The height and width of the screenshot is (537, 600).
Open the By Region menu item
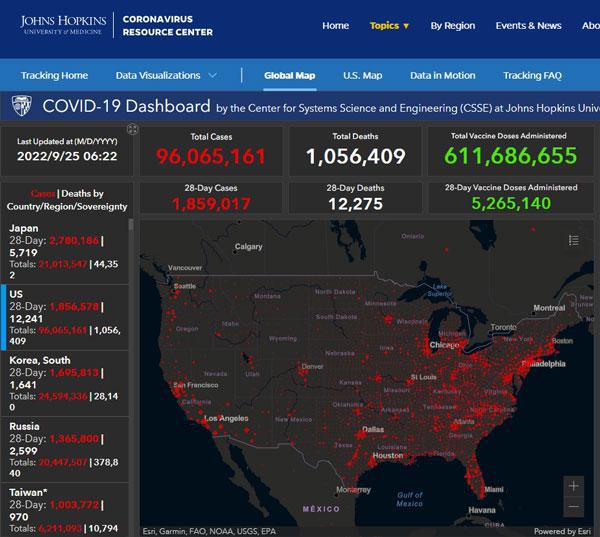click(452, 26)
